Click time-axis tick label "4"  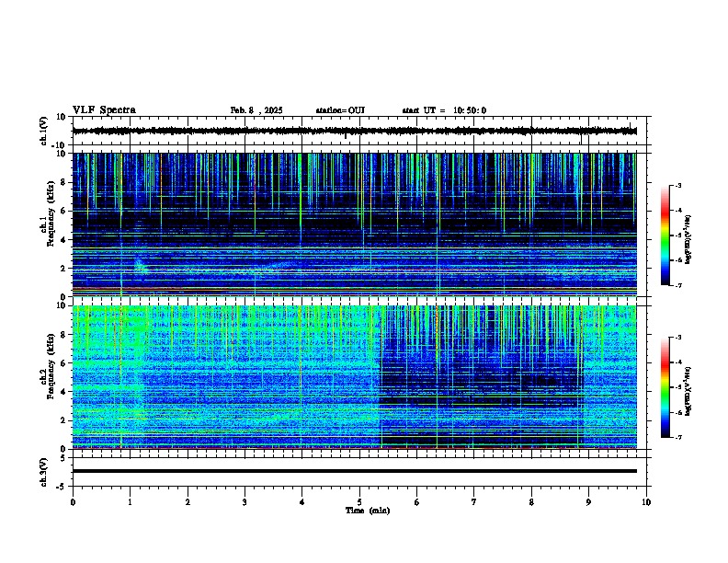tap(302, 502)
